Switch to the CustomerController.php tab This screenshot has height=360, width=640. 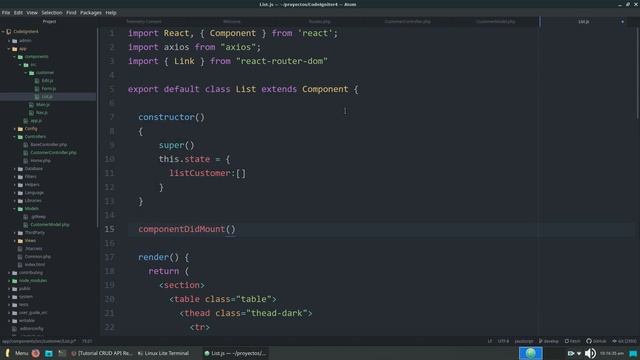pos(407,21)
